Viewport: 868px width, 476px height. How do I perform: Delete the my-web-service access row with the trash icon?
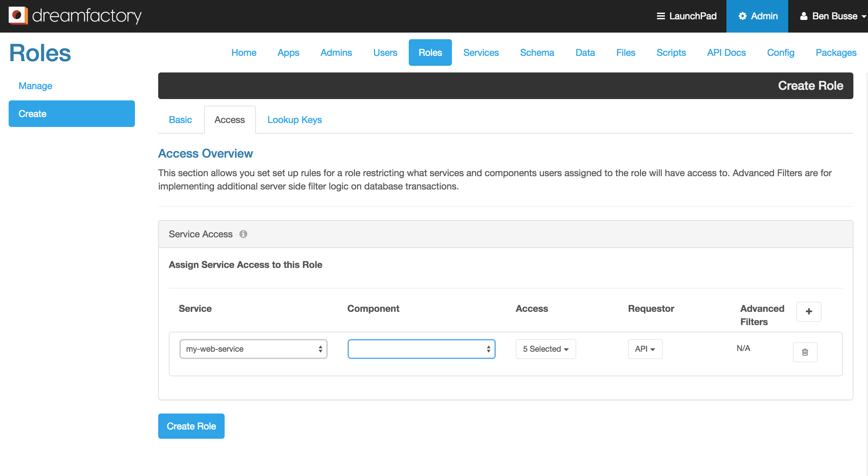point(805,352)
